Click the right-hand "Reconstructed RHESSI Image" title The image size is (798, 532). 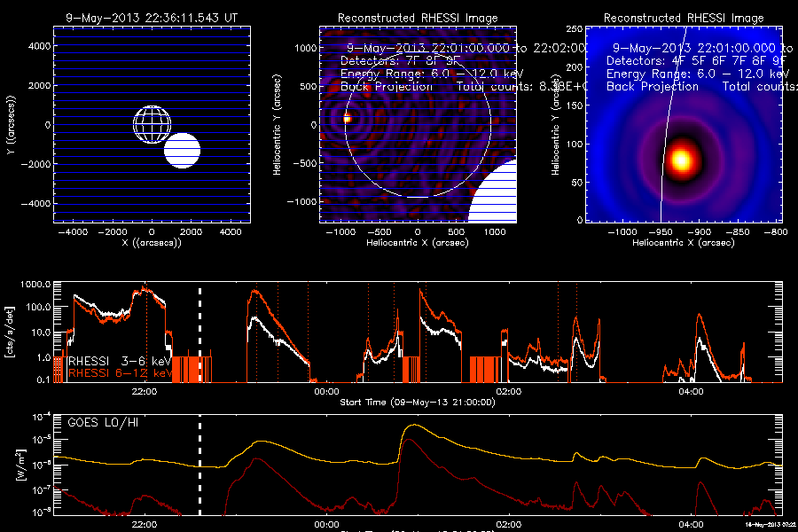tap(684, 18)
